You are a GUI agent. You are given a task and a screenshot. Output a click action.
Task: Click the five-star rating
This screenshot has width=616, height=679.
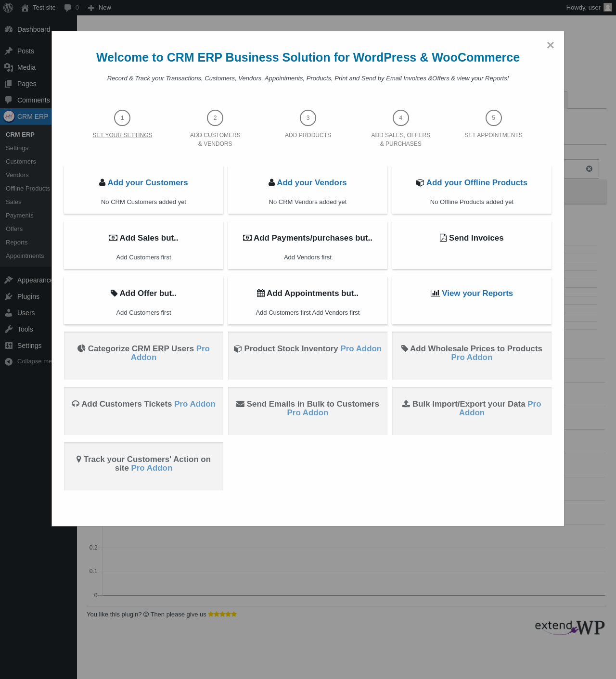click(x=222, y=614)
